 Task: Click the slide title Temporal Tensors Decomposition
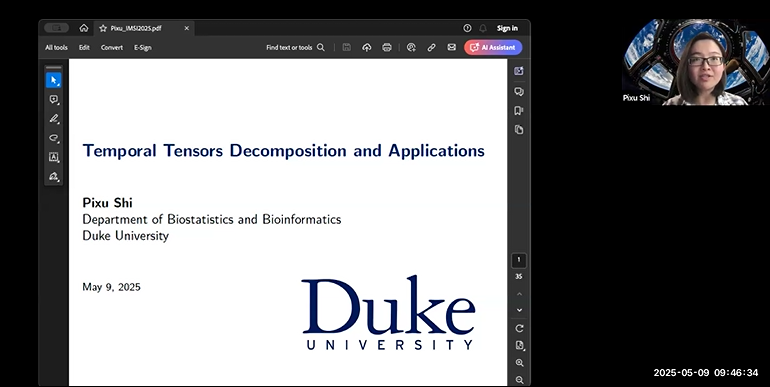coord(283,151)
